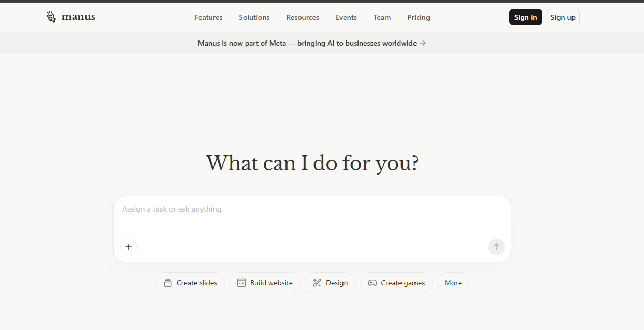
Task: Click the Manus hand logo icon
Action: click(x=51, y=17)
